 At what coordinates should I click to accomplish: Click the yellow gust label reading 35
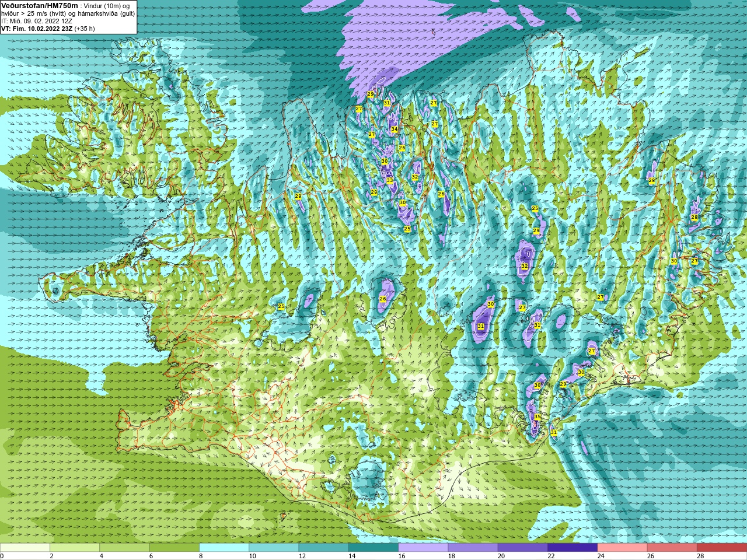(x=537, y=417)
